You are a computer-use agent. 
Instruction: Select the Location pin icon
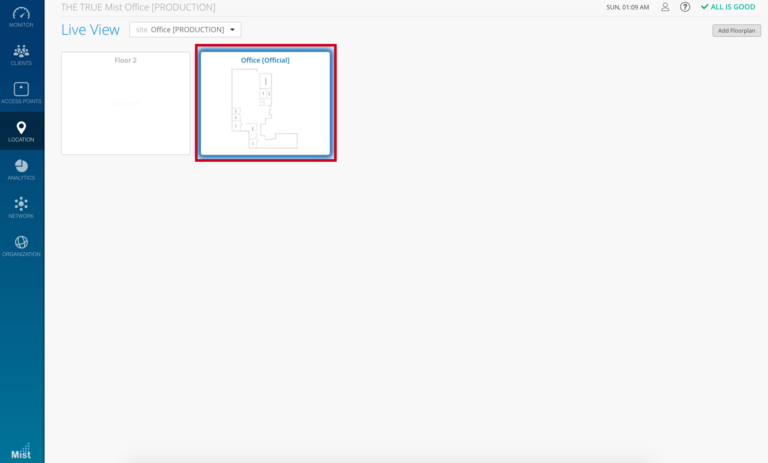click(21, 129)
